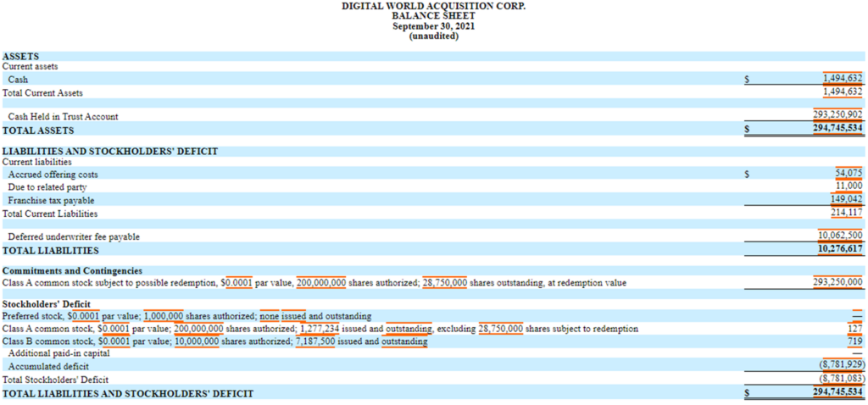This screenshot has height=405, width=868.
Task: Click the Cash value 1,494,632
Action: 842,79
